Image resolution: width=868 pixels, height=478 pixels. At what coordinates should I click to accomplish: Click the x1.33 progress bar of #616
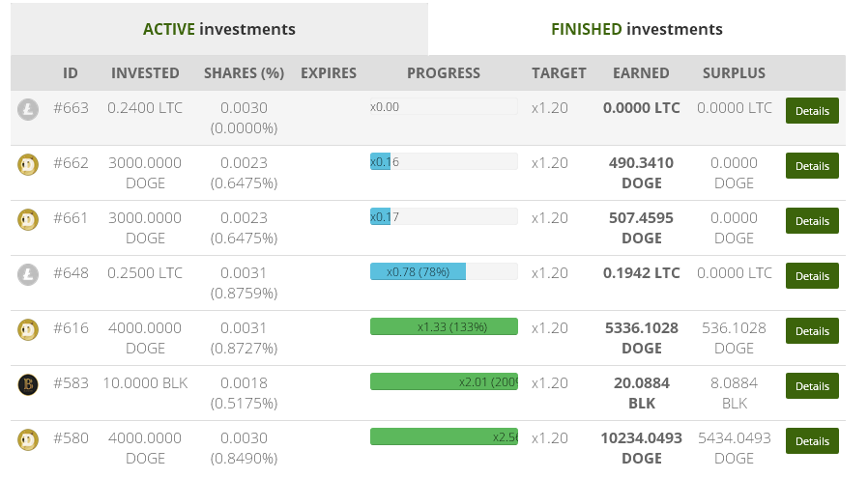point(443,326)
